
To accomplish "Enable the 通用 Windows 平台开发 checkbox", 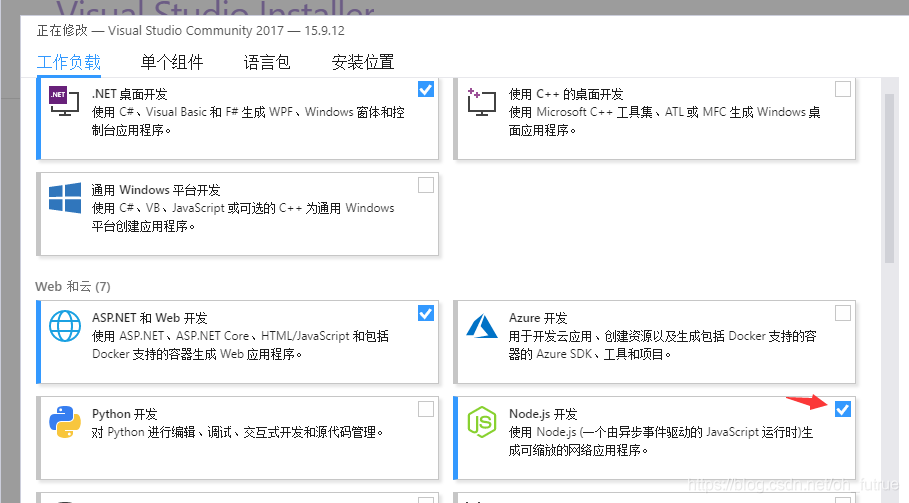I will pyautogui.click(x=426, y=185).
